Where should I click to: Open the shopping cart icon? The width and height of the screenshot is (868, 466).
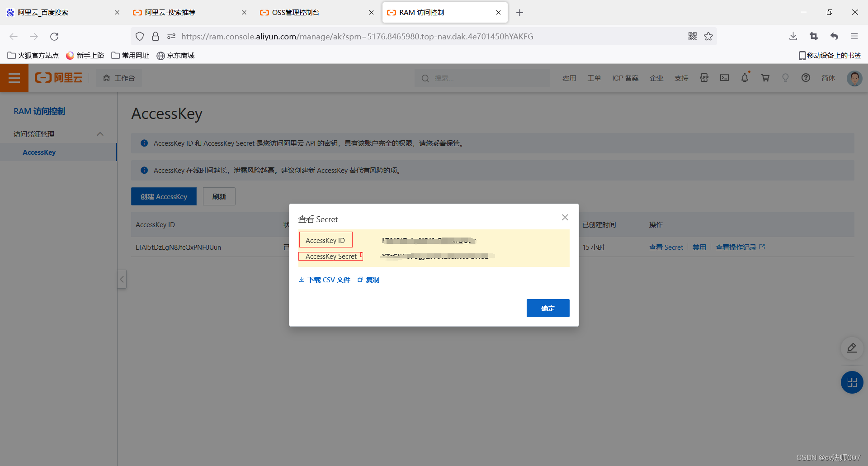tap(765, 78)
